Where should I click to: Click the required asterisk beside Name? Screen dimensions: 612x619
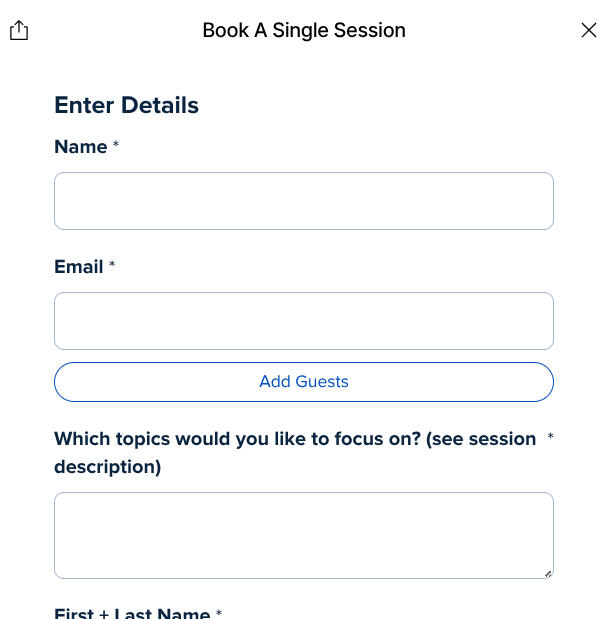tap(116, 146)
